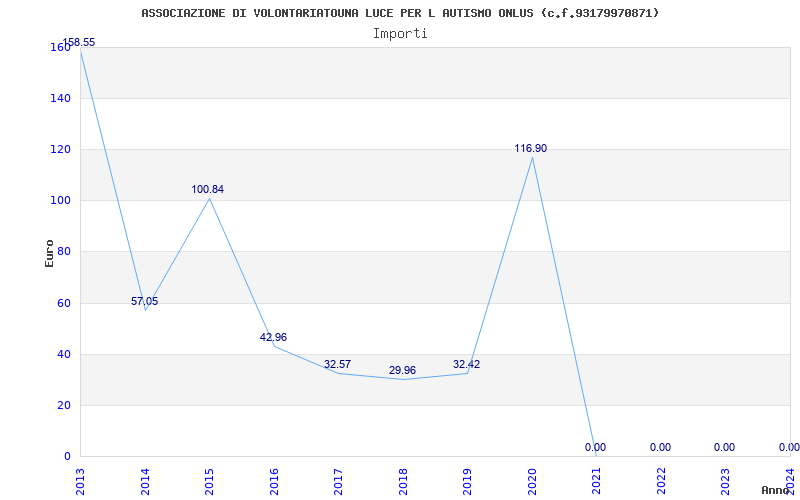Click the y-axis tick 120
Viewport: 800px width, 500px height.
60,149
